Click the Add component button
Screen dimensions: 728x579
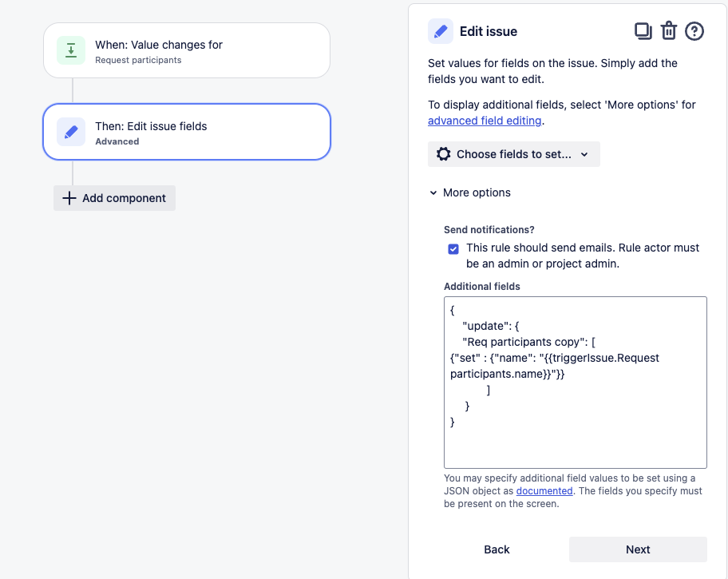tap(114, 198)
